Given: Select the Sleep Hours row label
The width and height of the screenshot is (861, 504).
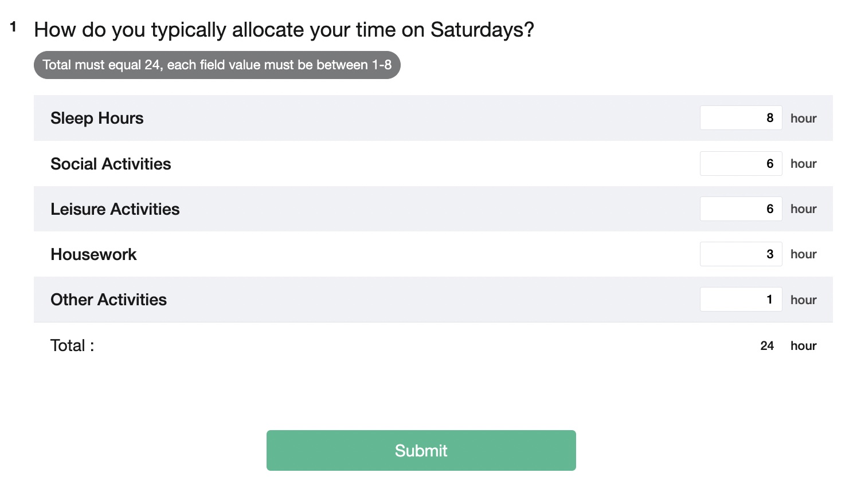Looking at the screenshot, I should [x=97, y=118].
